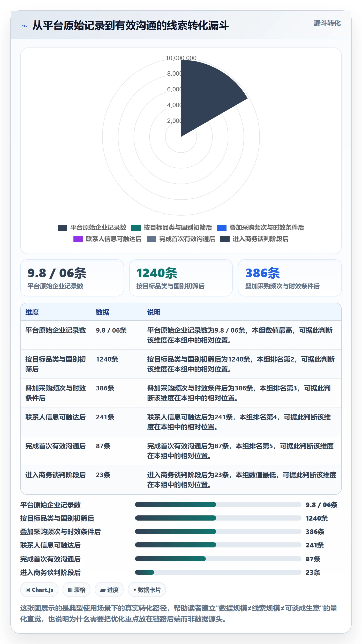Select the 1240条 stat card

(x=181, y=278)
